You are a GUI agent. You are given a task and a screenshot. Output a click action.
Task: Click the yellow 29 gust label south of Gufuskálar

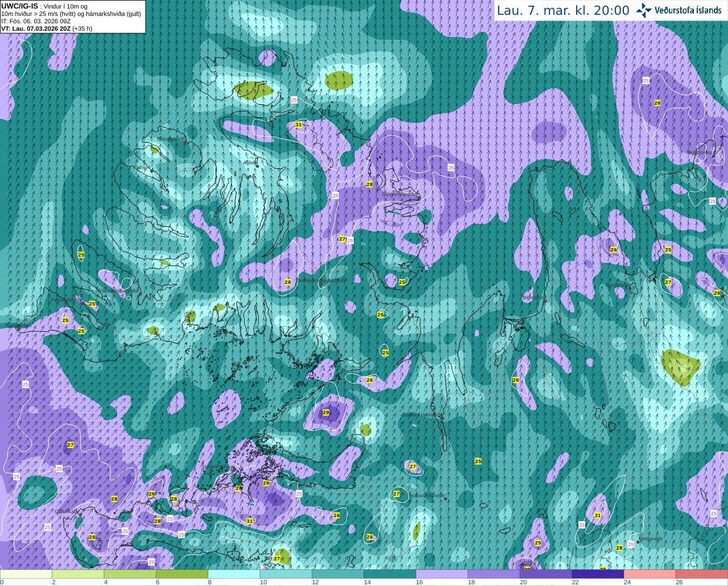click(x=92, y=537)
